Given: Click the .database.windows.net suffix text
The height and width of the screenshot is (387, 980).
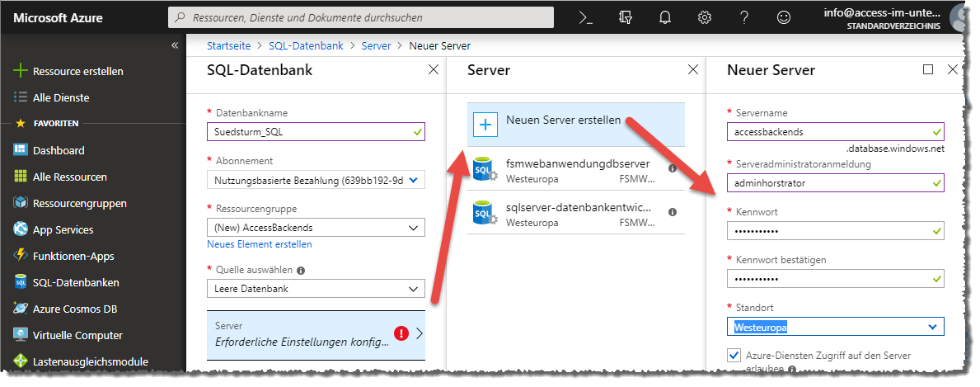Looking at the screenshot, I should tap(895, 149).
